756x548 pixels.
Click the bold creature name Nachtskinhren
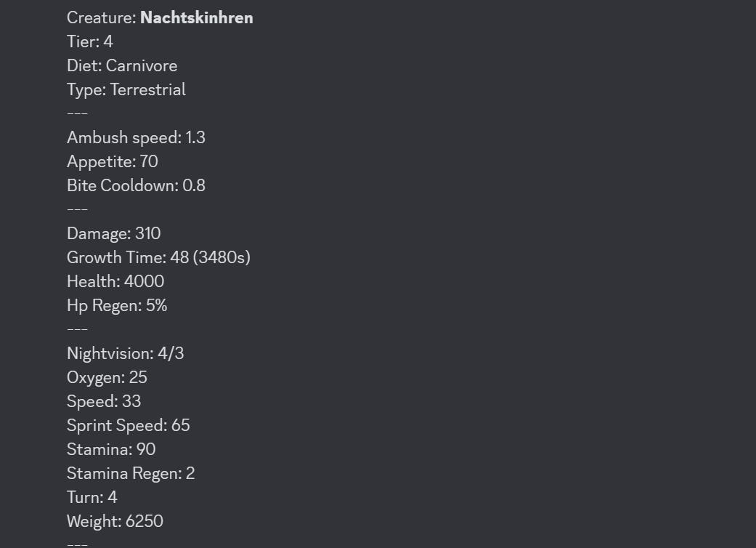196,17
